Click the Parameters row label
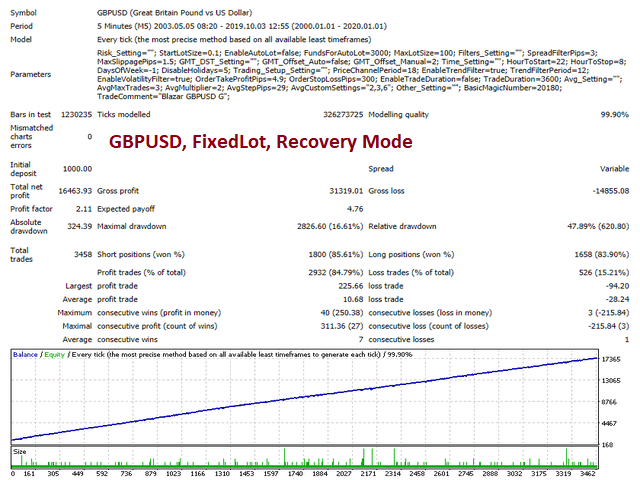640x480 pixels. (x=31, y=75)
